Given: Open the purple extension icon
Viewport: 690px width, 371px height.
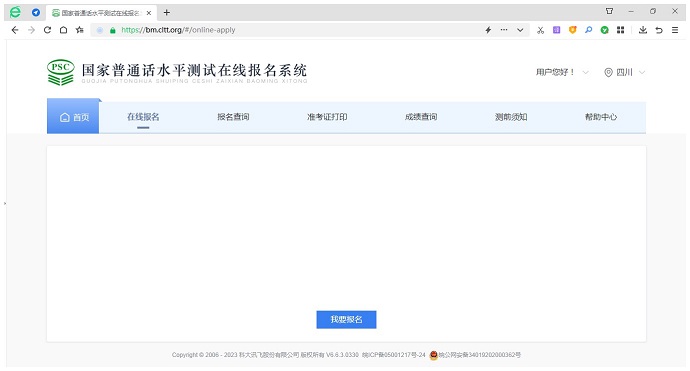Looking at the screenshot, I should point(557,30).
